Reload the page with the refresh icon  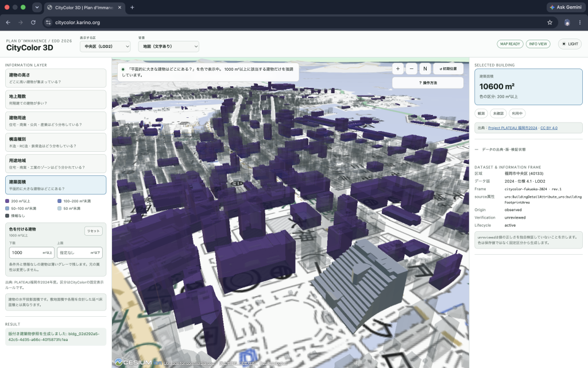[33, 22]
